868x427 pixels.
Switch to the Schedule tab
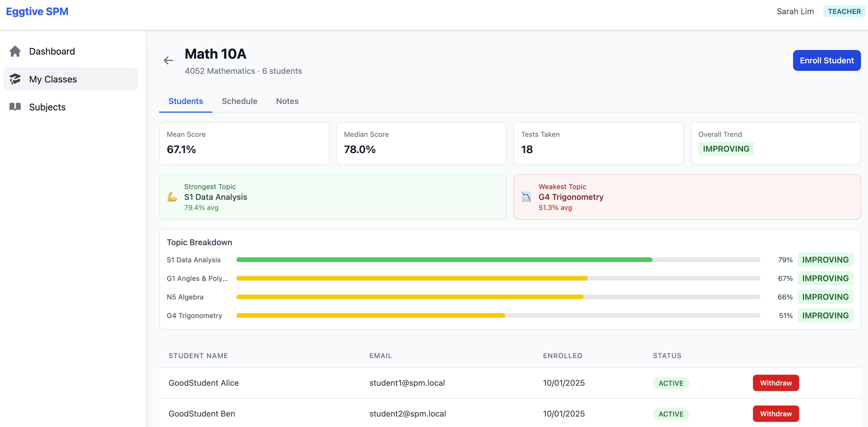tap(239, 101)
